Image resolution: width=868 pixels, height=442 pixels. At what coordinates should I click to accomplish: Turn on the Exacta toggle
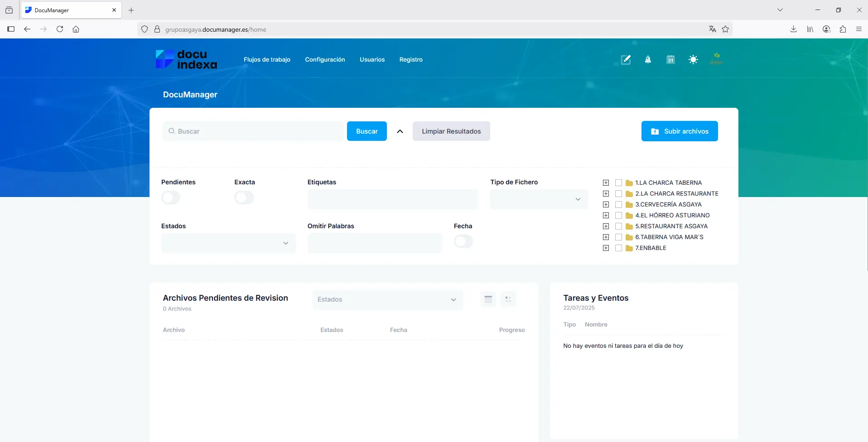click(x=244, y=198)
